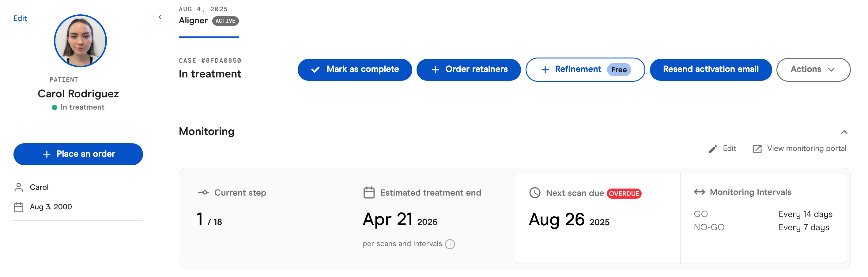Click the OVERDUE badge

click(624, 193)
